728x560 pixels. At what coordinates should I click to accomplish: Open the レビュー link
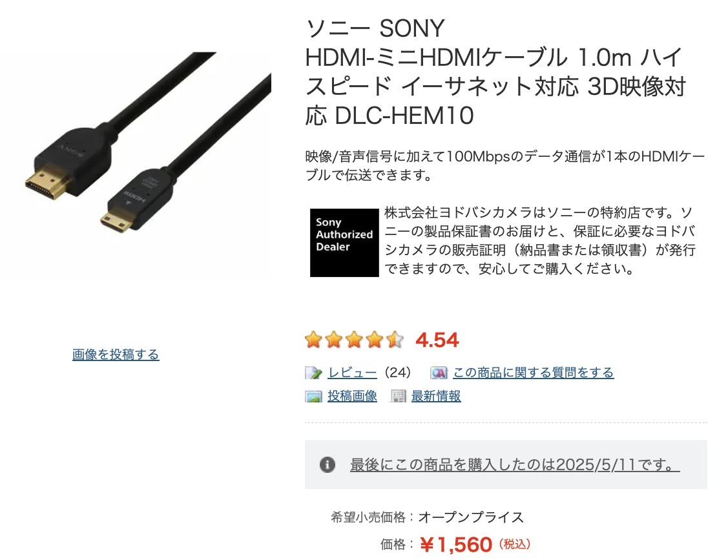tap(353, 373)
